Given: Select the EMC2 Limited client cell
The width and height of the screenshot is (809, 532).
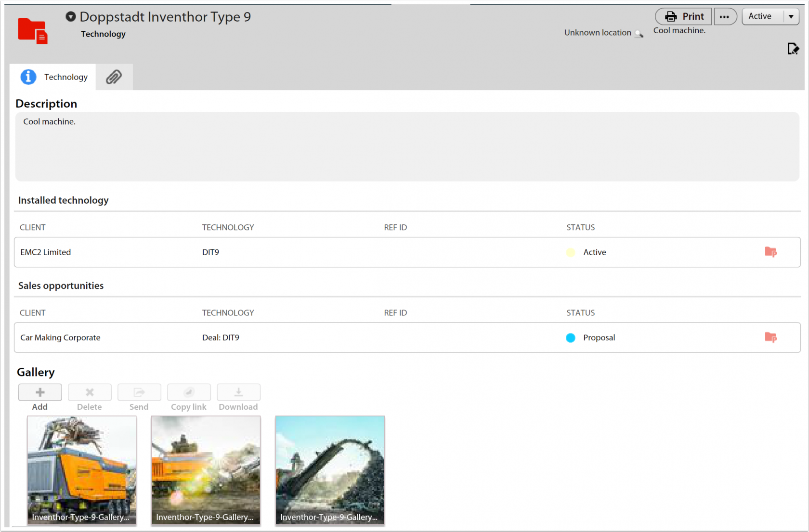Looking at the screenshot, I should pos(46,252).
